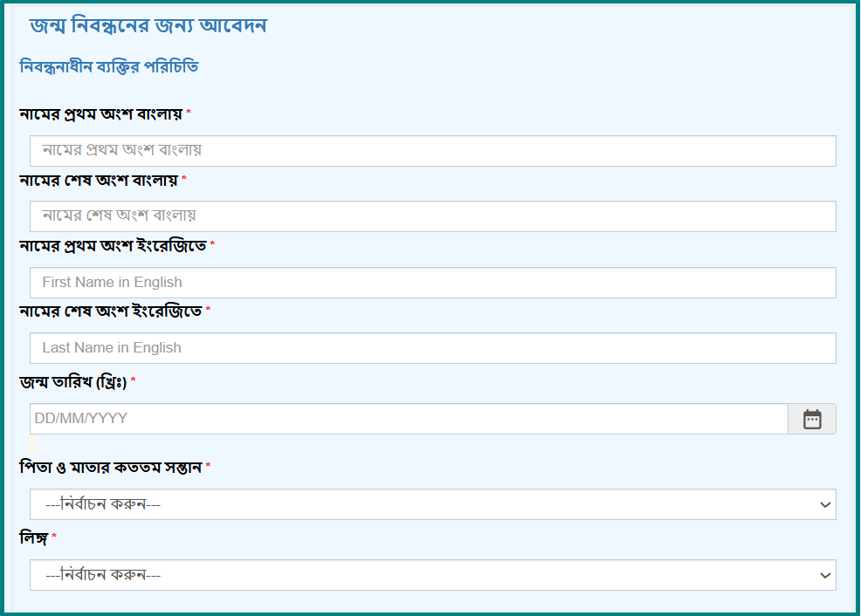Click the calendar icon beside জন্ম তারিখ field
861x616 pixels.
(812, 419)
